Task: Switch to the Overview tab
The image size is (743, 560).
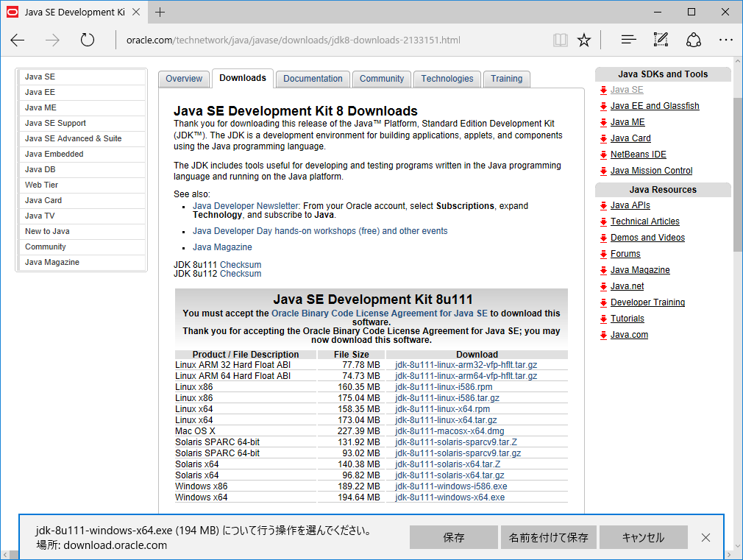Action: pos(184,79)
